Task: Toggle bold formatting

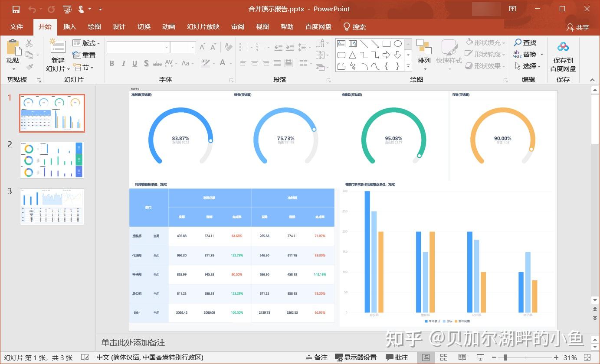Action: pyautogui.click(x=111, y=63)
